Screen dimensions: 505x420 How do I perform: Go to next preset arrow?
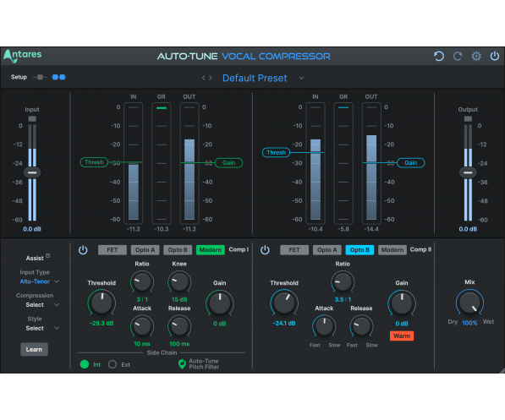(x=211, y=78)
